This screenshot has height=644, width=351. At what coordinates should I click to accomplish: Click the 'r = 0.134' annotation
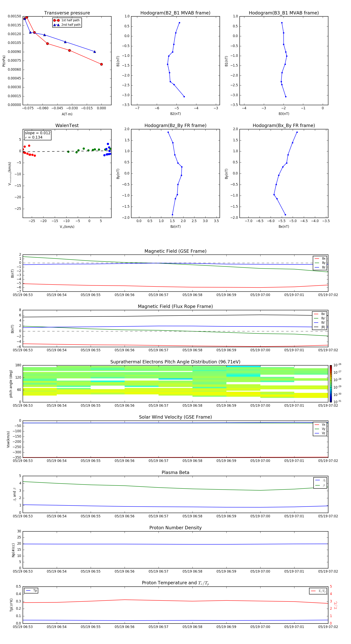[x=34, y=137]
